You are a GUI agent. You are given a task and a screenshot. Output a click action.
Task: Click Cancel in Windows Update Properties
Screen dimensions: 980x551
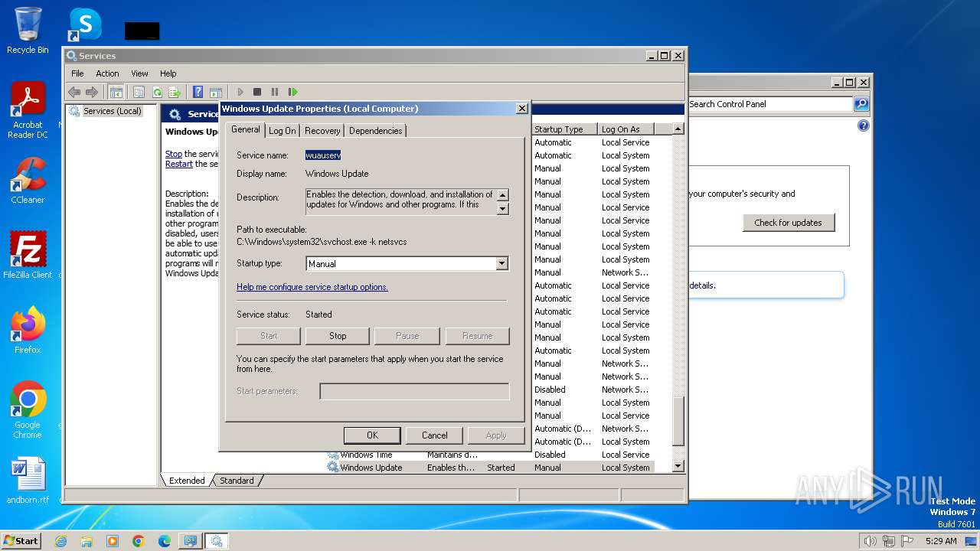click(x=434, y=435)
